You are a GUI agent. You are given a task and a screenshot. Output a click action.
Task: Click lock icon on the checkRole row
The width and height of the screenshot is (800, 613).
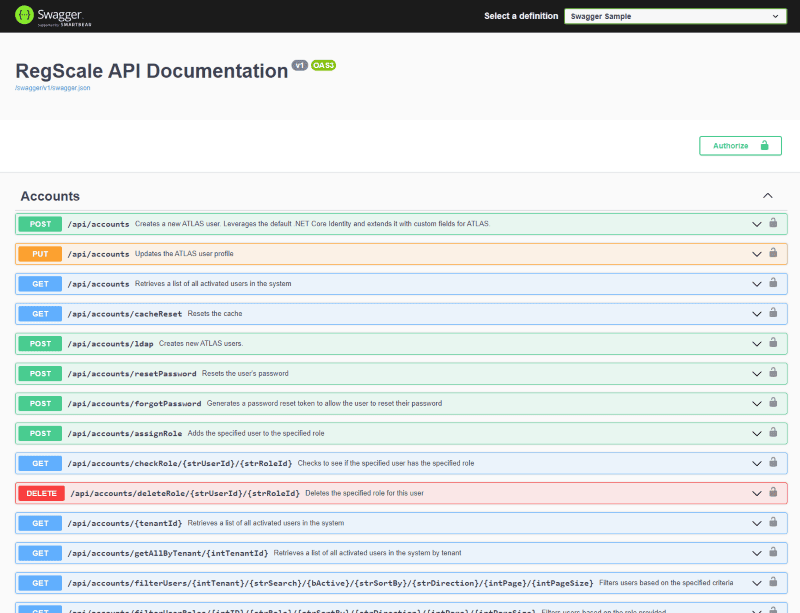click(773, 462)
